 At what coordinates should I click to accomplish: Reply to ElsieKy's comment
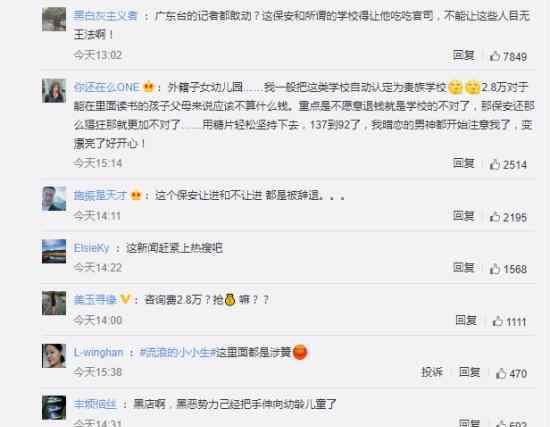(x=464, y=268)
